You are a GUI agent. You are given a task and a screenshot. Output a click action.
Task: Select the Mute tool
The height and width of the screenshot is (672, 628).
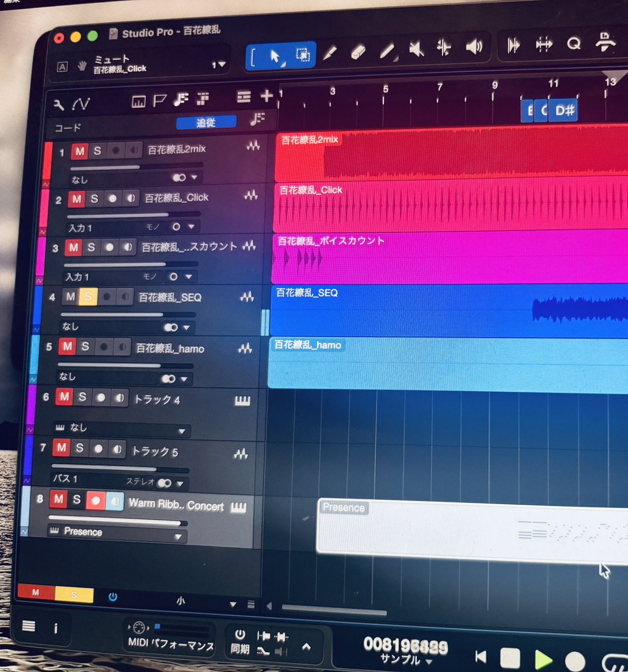tap(416, 48)
